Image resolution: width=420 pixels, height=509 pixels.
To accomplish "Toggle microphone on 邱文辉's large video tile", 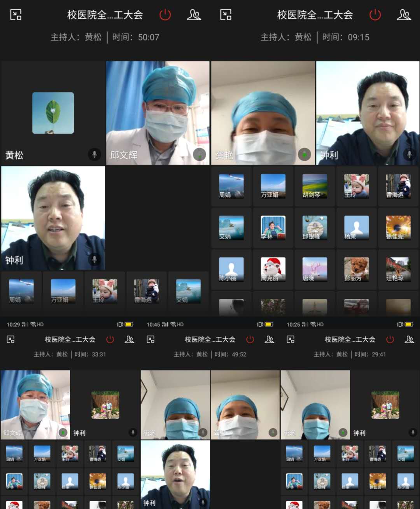I will tap(199, 154).
